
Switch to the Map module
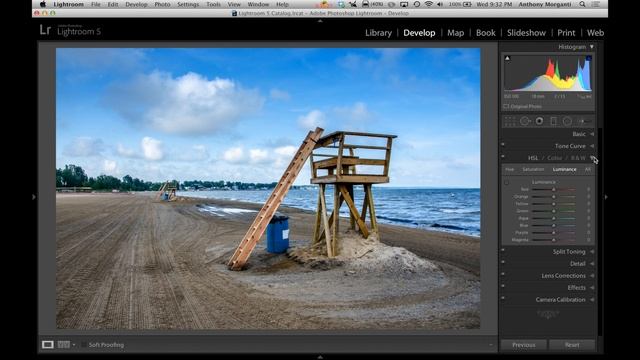pos(456,33)
